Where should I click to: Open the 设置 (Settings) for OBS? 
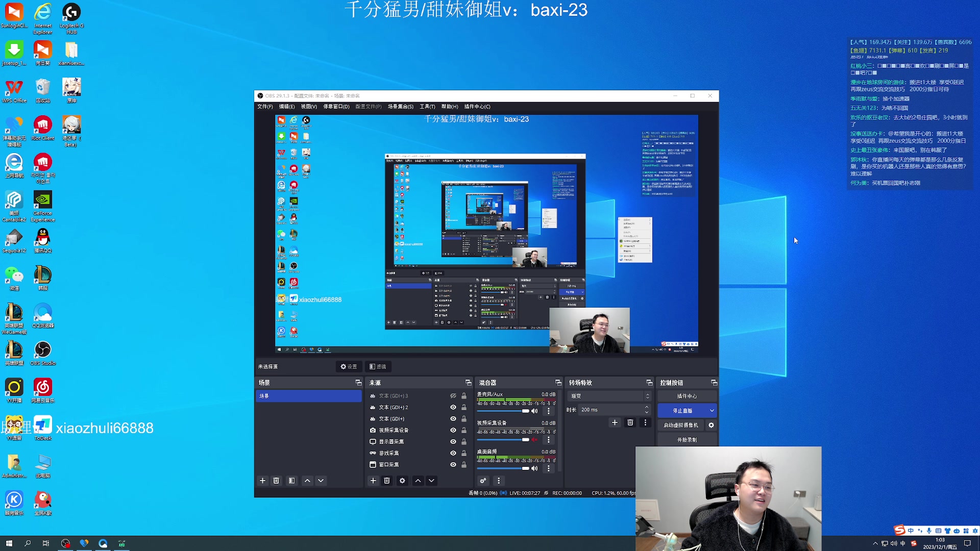pyautogui.click(x=349, y=366)
